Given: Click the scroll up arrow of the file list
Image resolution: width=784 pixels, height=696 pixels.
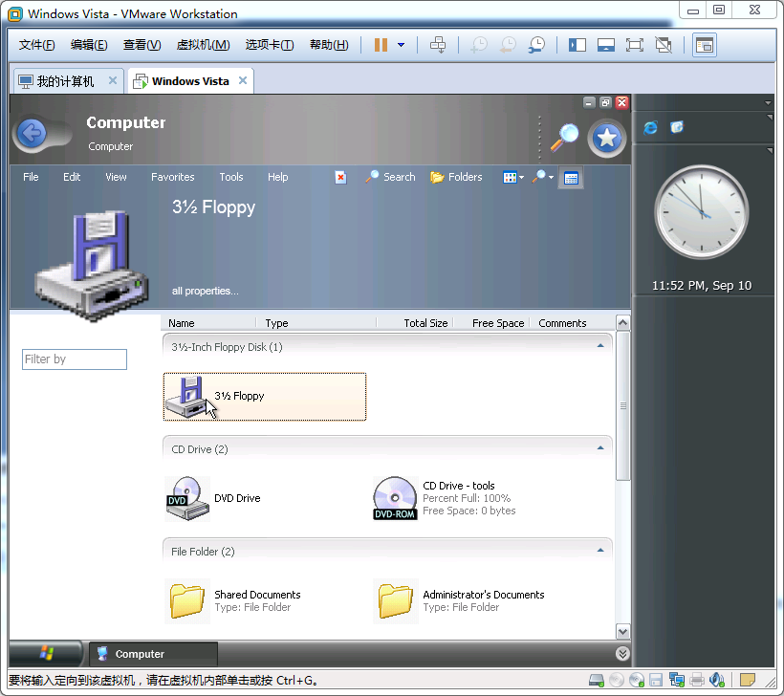Looking at the screenshot, I should coord(622,323).
